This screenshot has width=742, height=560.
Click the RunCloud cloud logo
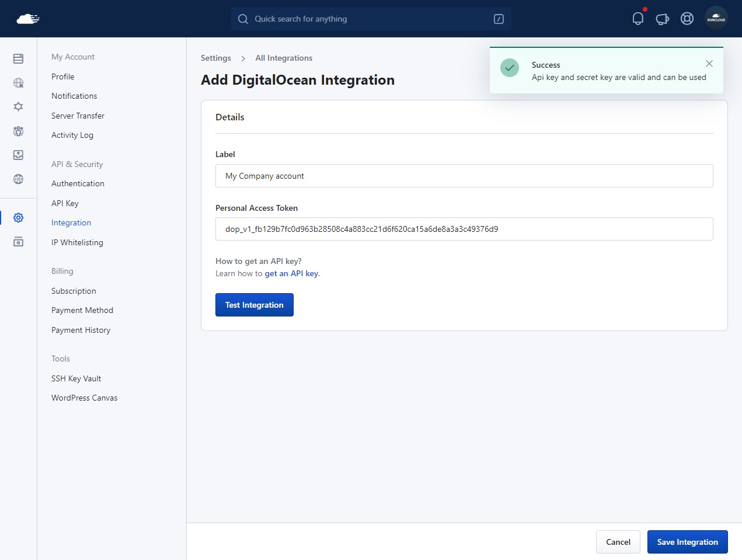28,19
